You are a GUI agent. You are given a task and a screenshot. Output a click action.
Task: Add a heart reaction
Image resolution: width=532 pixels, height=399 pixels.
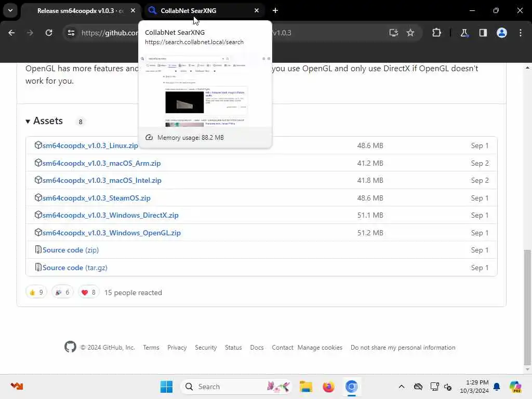click(x=88, y=292)
